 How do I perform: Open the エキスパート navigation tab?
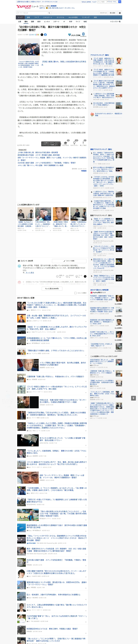tap(48, 17)
